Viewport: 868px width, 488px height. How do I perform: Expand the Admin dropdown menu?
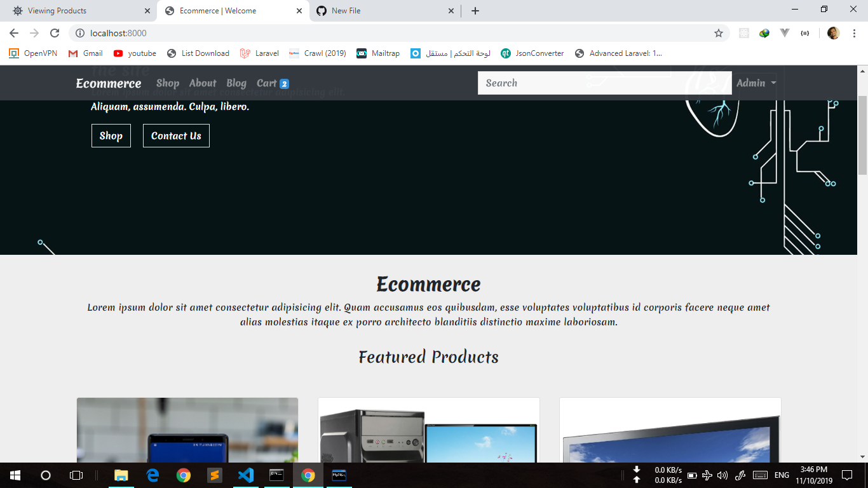point(756,83)
